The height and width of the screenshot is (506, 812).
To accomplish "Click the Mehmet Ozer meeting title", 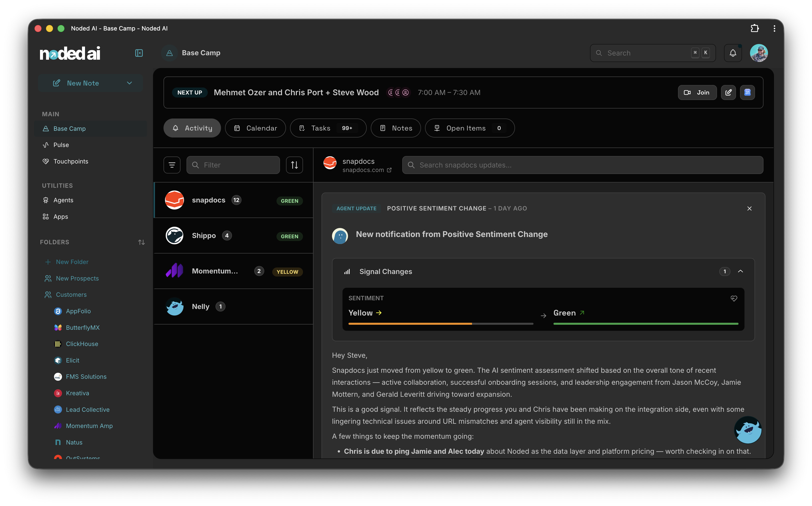I will point(296,92).
